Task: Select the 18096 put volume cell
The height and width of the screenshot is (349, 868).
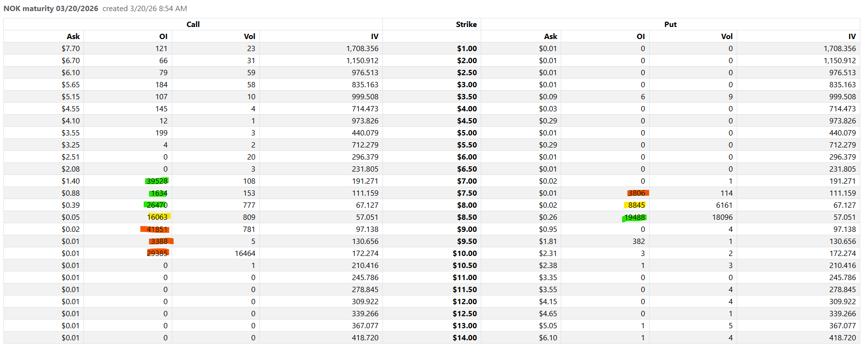Action: (722, 217)
